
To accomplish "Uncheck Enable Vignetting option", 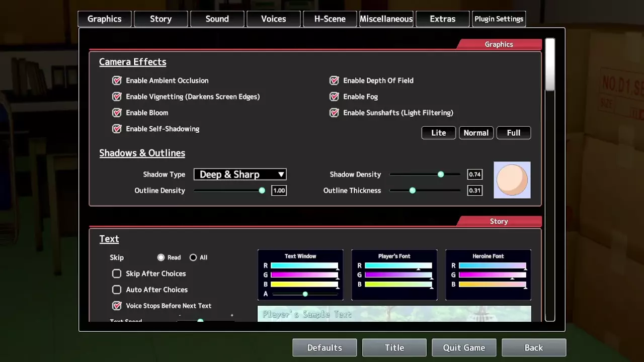I will click(x=117, y=97).
